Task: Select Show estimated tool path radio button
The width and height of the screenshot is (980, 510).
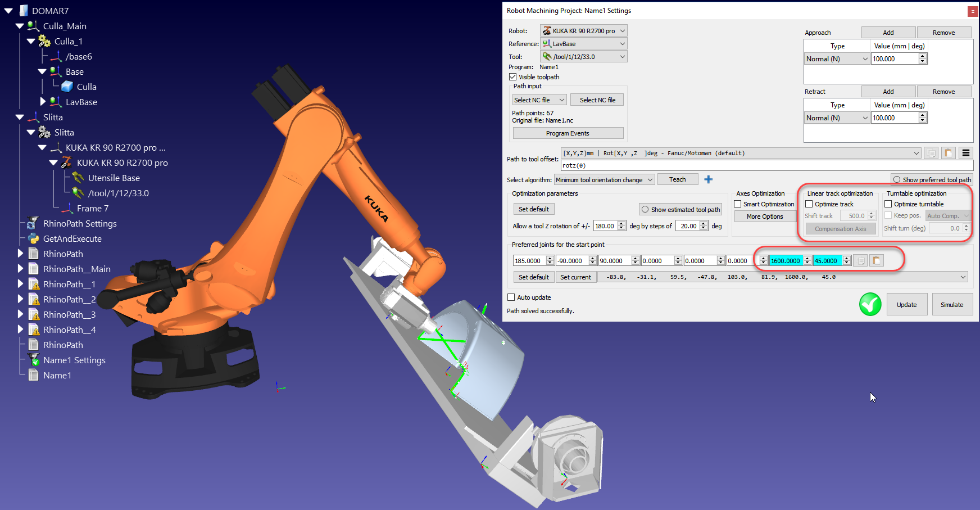Action: pyautogui.click(x=645, y=209)
